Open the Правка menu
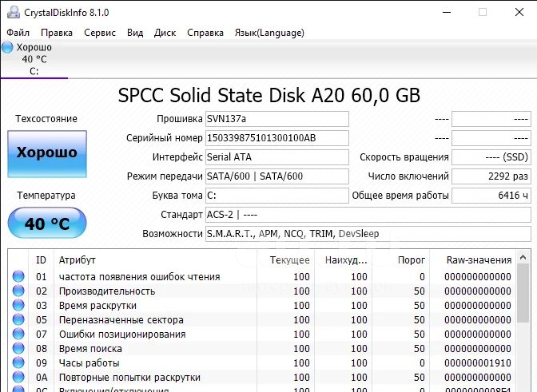Image resolution: width=537 pixels, height=392 pixels. tap(57, 33)
